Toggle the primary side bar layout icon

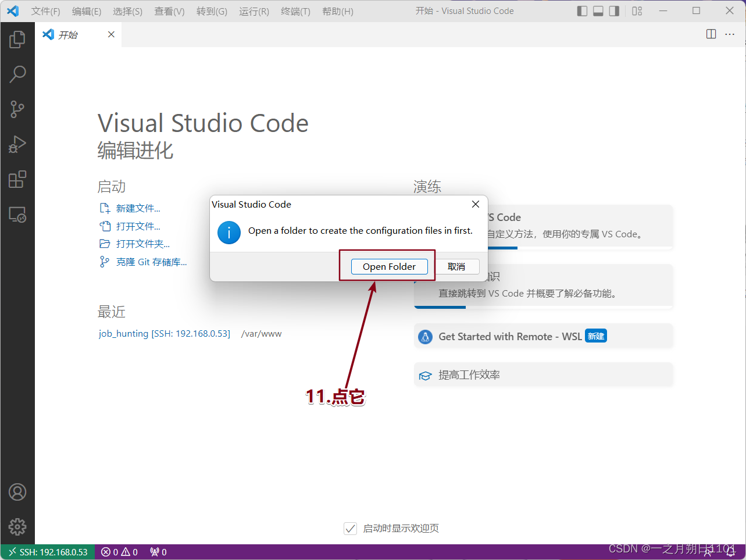[x=582, y=11]
